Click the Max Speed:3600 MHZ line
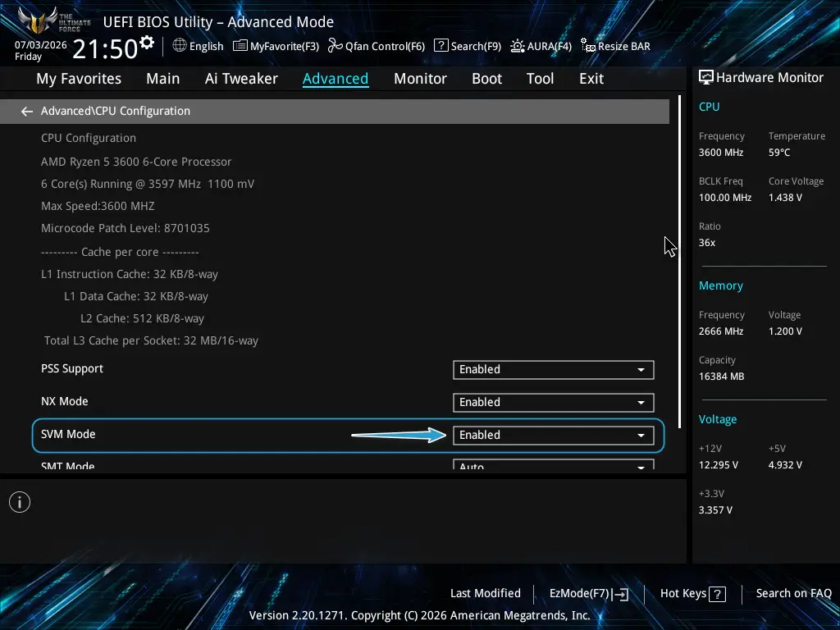This screenshot has height=630, width=840. [98, 206]
